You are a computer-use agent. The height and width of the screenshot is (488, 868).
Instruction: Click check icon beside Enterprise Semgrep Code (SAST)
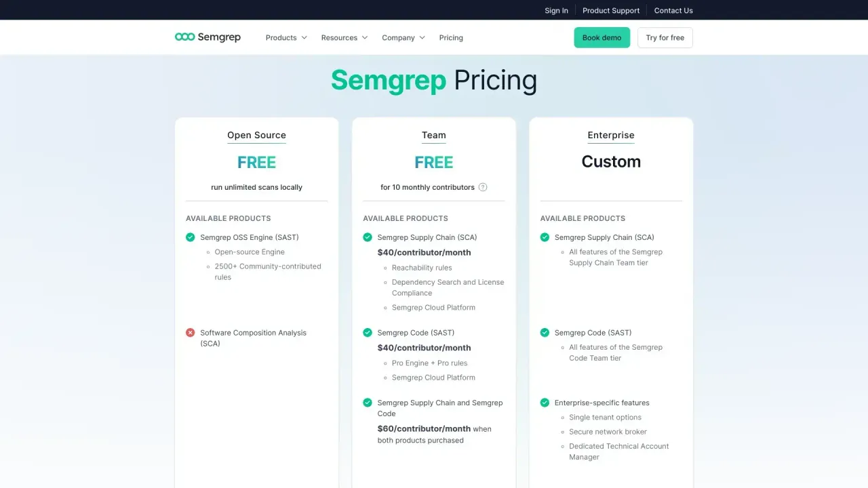545,333
